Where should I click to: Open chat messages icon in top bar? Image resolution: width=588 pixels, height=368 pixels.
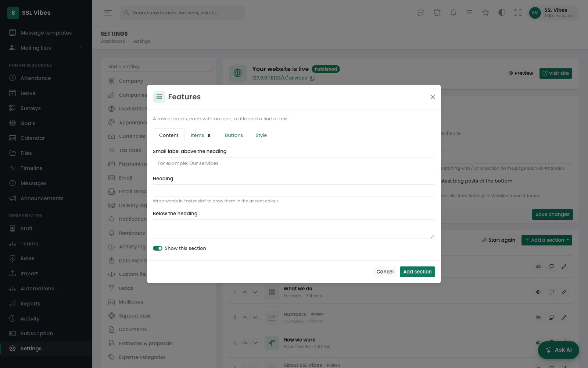pos(421,13)
